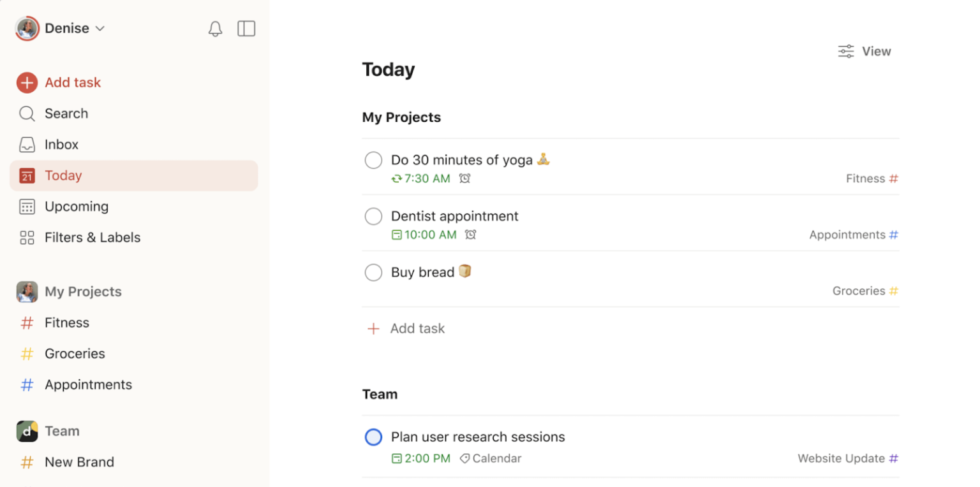Click the red Add task button in sidebar
This screenshot has height=487, width=980.
tap(59, 82)
